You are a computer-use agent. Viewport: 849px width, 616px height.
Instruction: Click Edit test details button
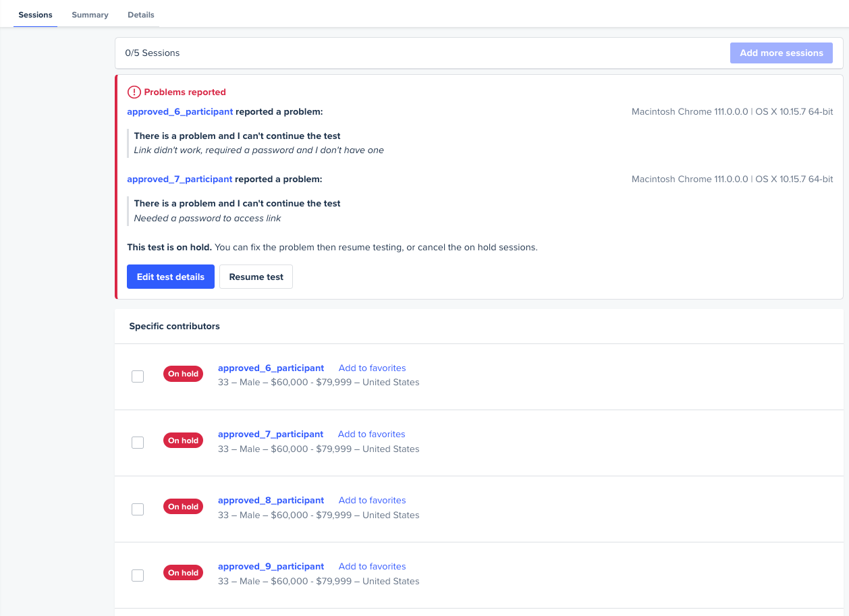pyautogui.click(x=171, y=277)
